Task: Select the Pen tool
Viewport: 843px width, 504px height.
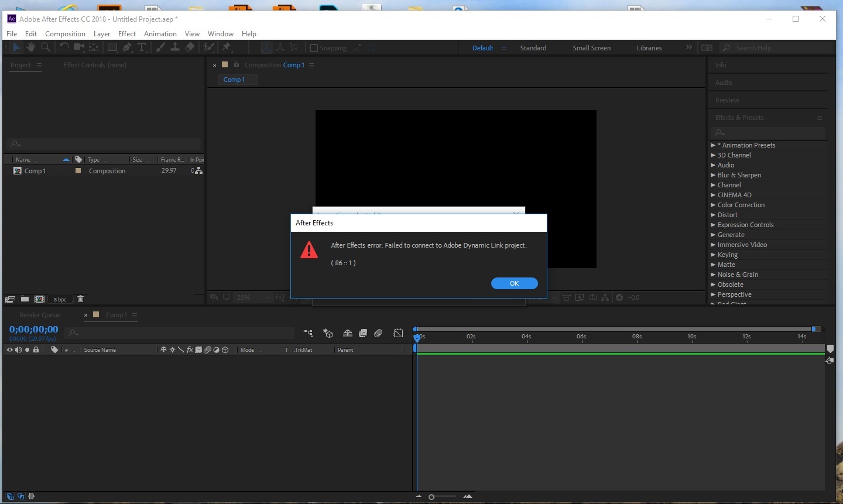Action: click(x=127, y=47)
